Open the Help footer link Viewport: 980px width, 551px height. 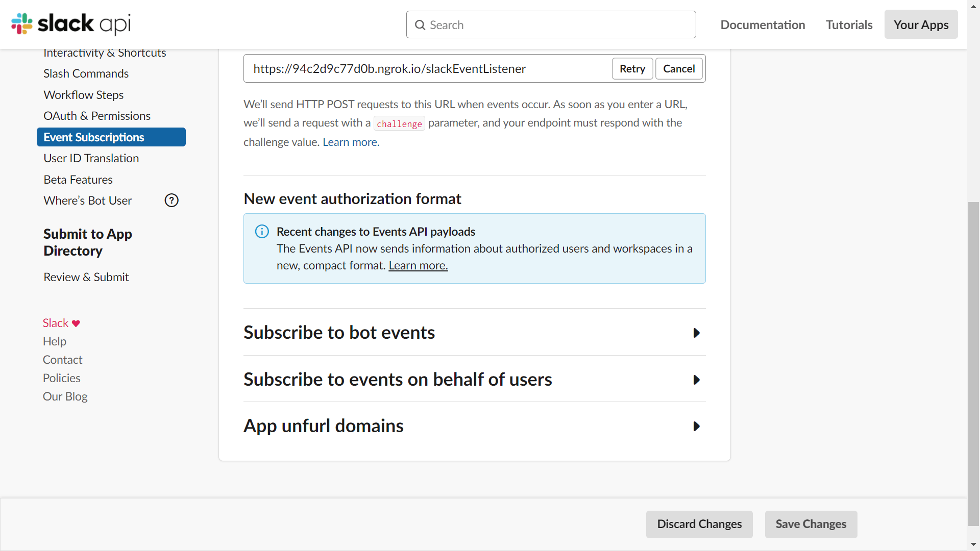55,341
